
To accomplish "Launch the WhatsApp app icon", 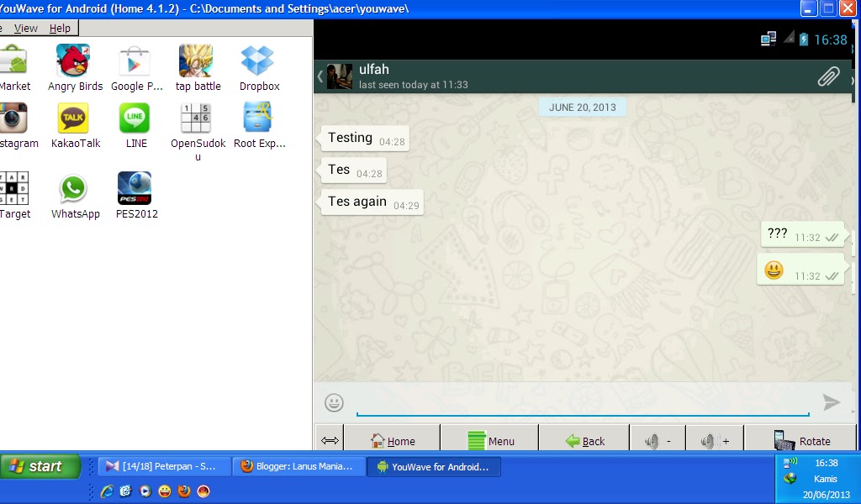I will coord(74,188).
